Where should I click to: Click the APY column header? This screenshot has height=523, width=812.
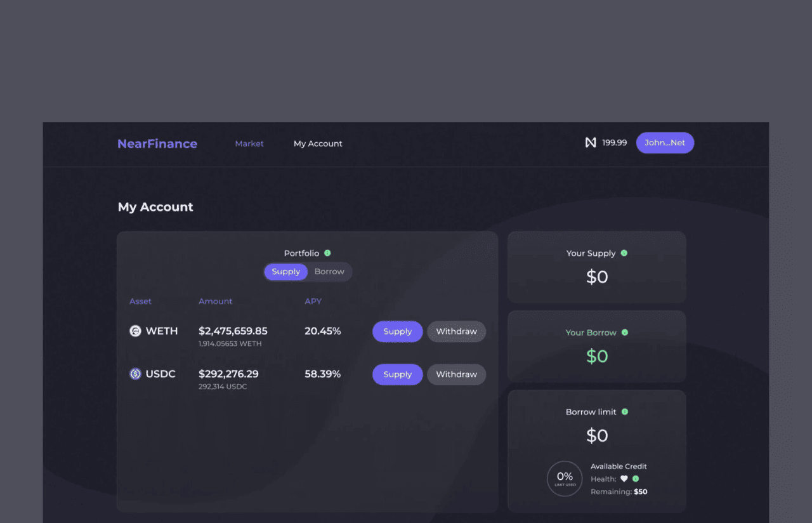[x=313, y=301]
